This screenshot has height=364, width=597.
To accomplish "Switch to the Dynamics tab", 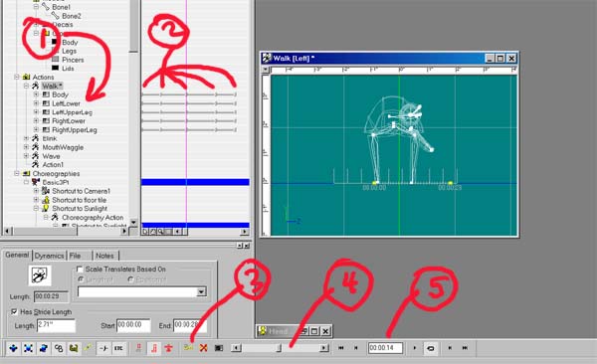I will coord(49,256).
